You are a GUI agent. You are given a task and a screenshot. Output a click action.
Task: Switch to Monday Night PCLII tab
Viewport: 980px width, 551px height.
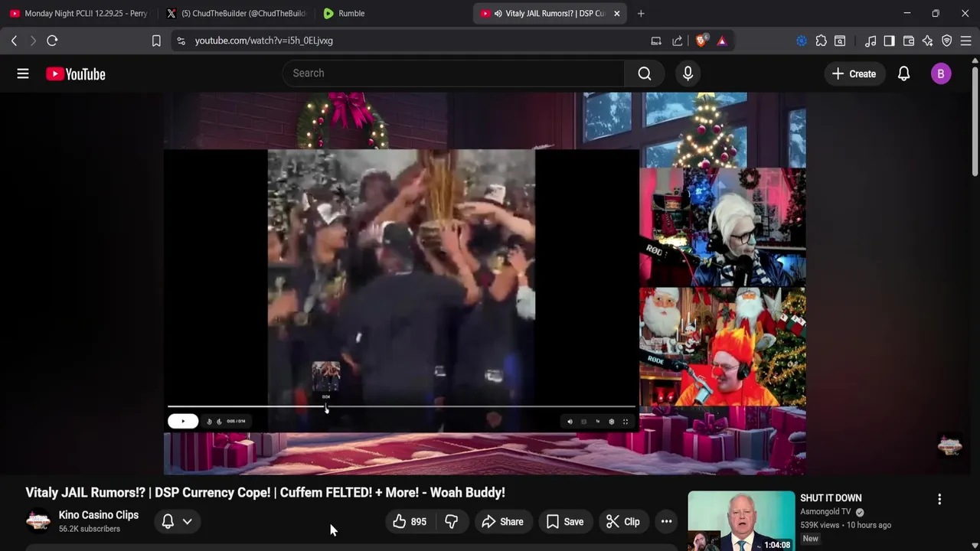(x=78, y=13)
